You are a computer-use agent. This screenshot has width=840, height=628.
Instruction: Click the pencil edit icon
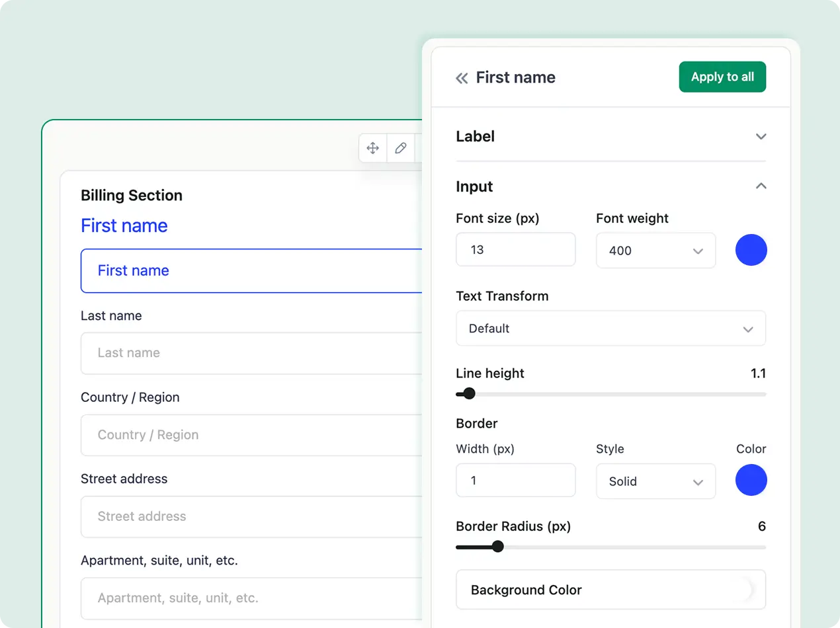tap(401, 148)
